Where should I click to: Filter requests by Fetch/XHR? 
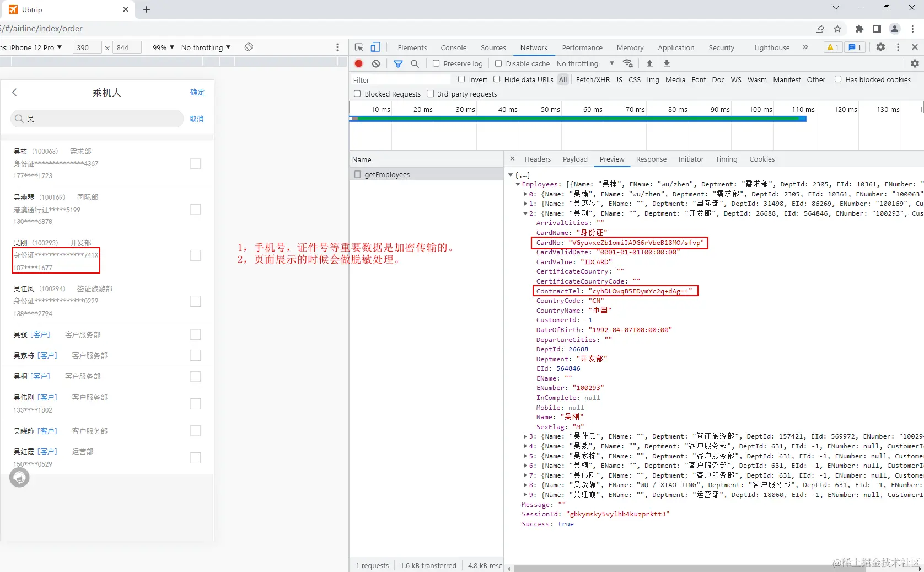(593, 79)
